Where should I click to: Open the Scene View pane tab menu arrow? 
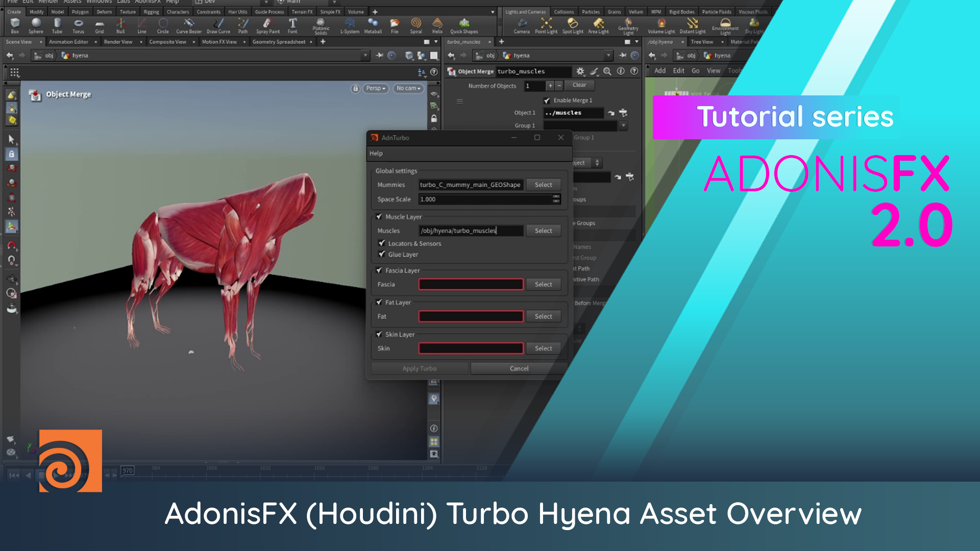click(436, 42)
